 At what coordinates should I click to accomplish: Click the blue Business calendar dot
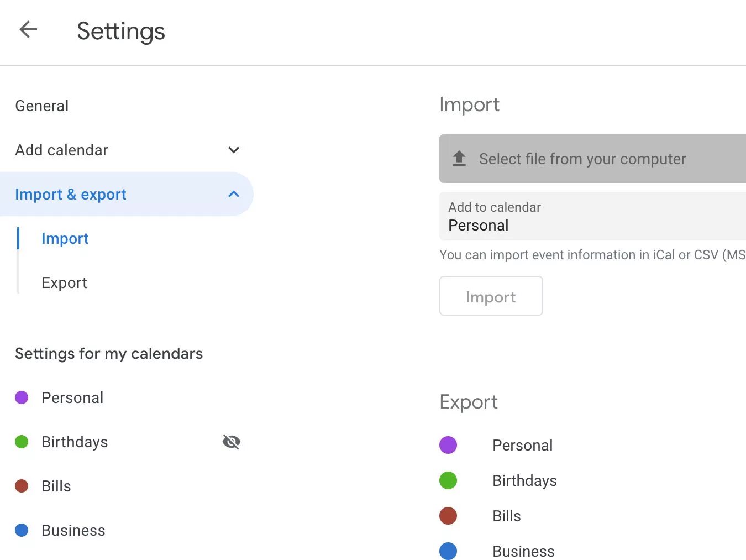22,530
